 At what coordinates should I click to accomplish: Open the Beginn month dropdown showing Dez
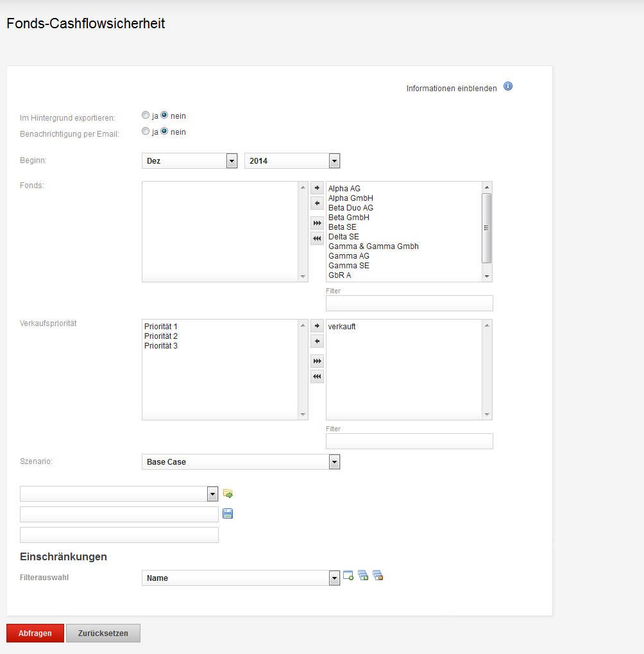pos(190,160)
